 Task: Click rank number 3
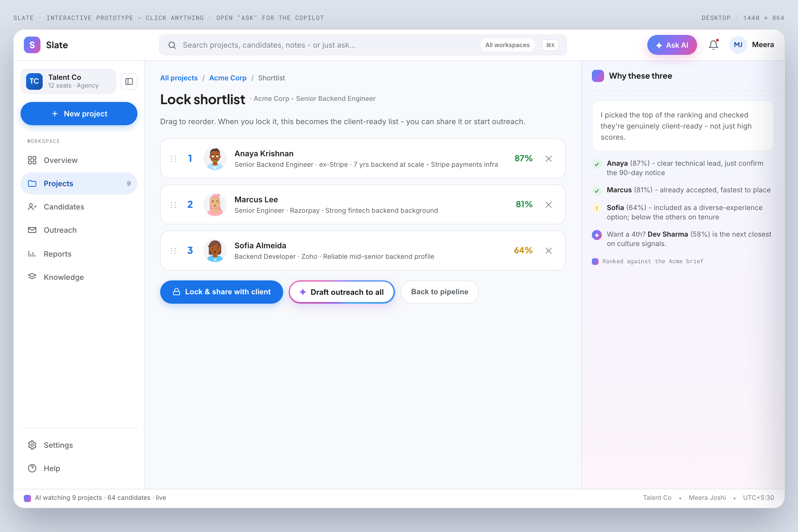pos(190,250)
